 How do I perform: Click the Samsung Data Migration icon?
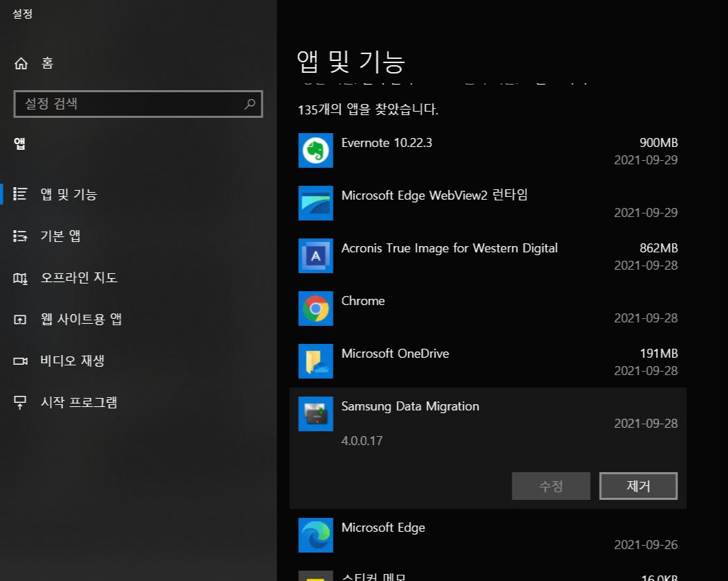(x=315, y=414)
